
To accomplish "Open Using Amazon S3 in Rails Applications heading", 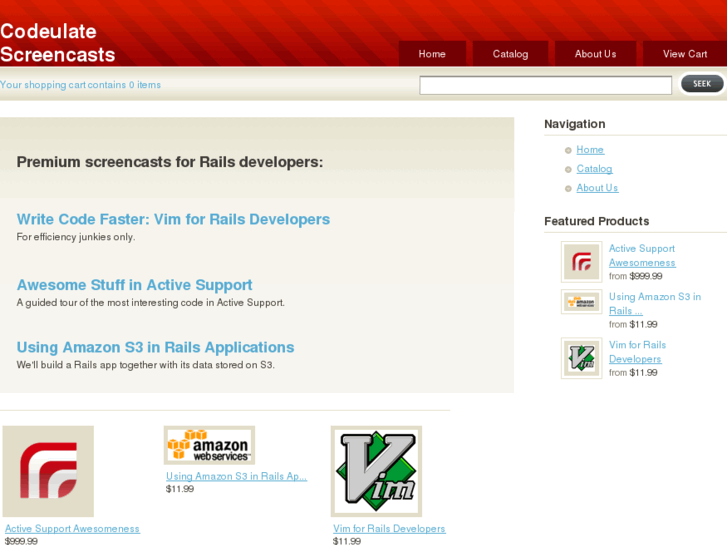I will 155,347.
